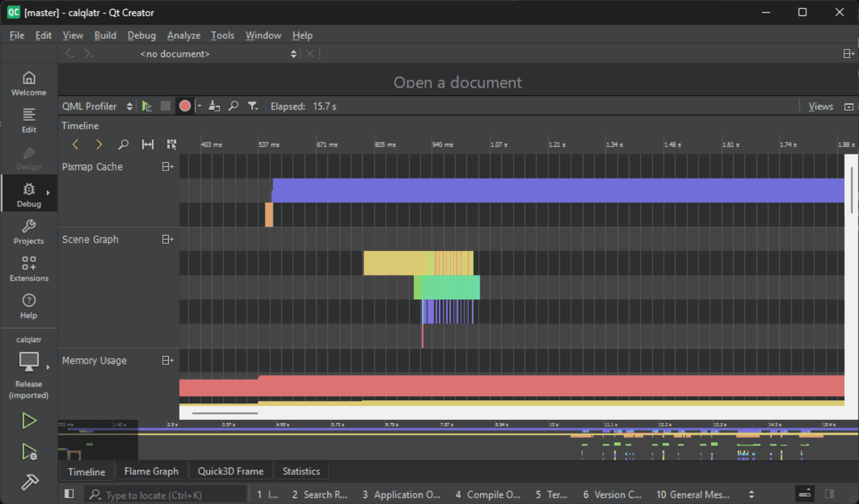Open the Edit menu

[x=43, y=35]
